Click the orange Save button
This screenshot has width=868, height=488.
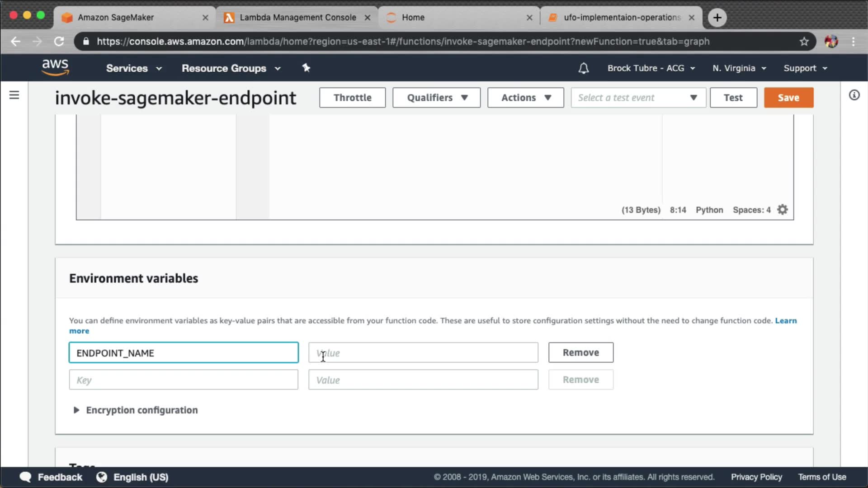[x=788, y=98]
